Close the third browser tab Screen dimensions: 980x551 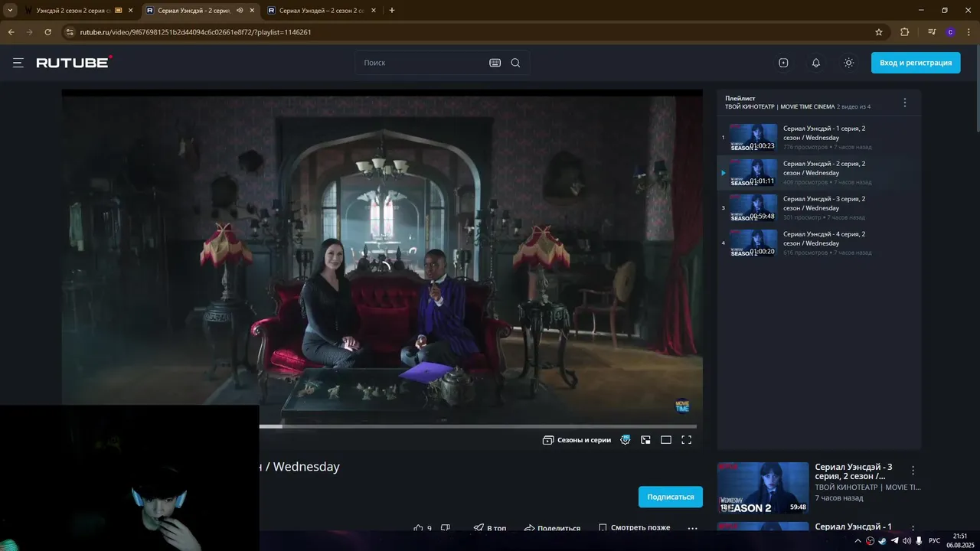coord(373,11)
